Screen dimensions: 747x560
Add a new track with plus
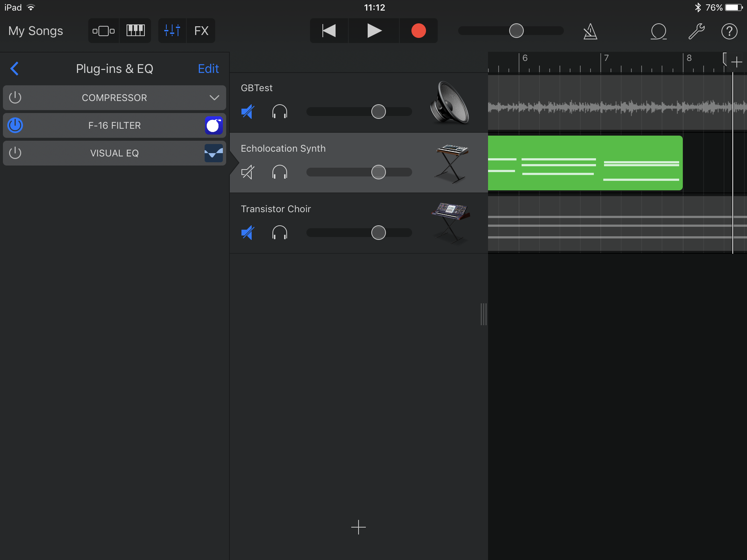tap(359, 527)
